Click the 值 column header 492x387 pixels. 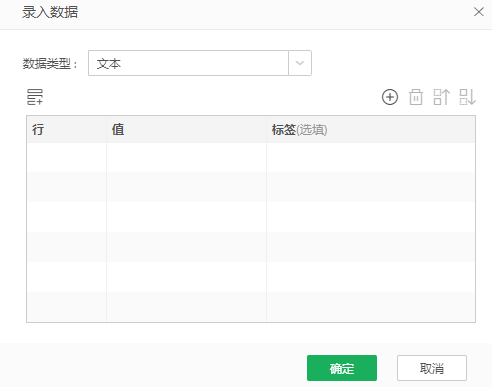[x=186, y=130]
